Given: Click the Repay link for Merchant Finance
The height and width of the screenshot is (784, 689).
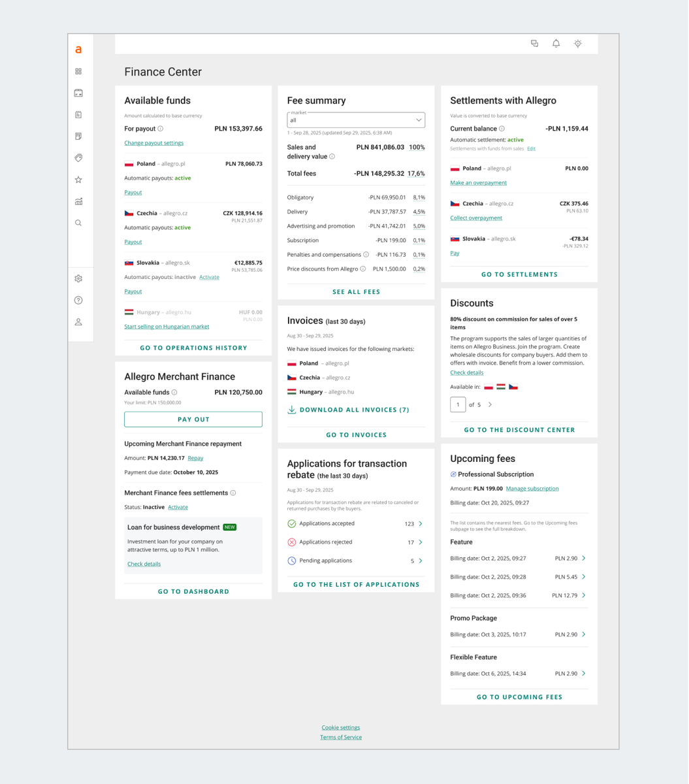Looking at the screenshot, I should pos(195,458).
